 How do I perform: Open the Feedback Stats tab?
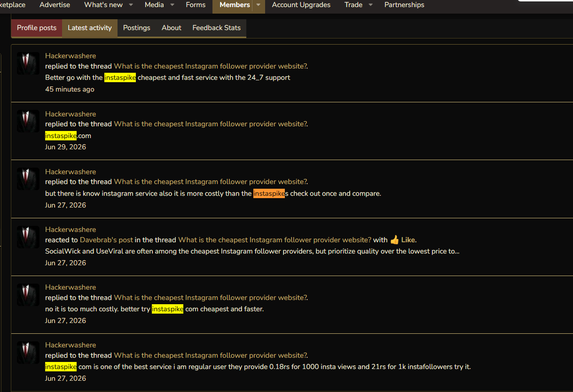point(217,28)
